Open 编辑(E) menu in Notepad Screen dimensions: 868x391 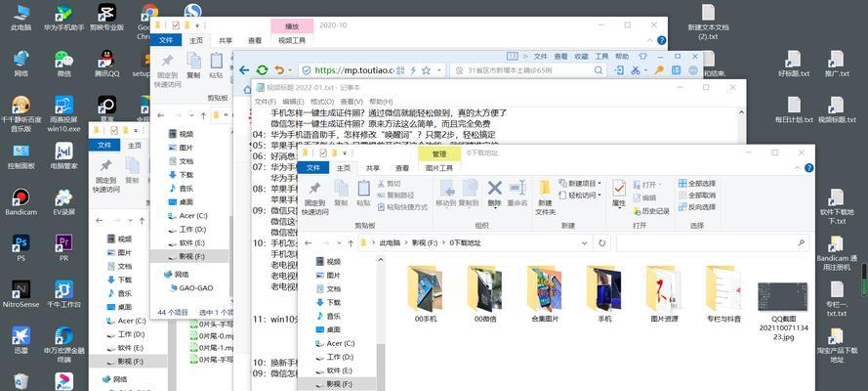pyautogui.click(x=293, y=102)
